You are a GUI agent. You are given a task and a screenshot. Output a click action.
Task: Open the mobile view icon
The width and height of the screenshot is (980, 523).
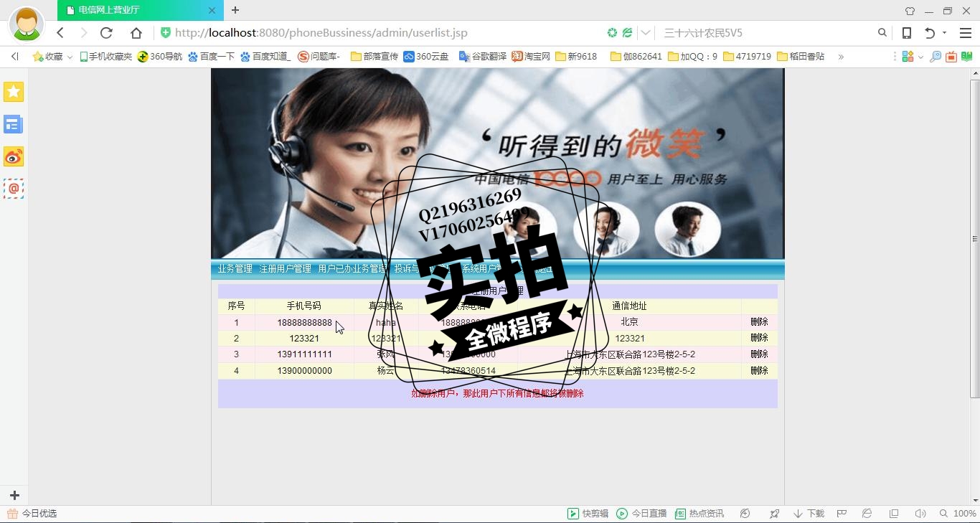[907, 33]
